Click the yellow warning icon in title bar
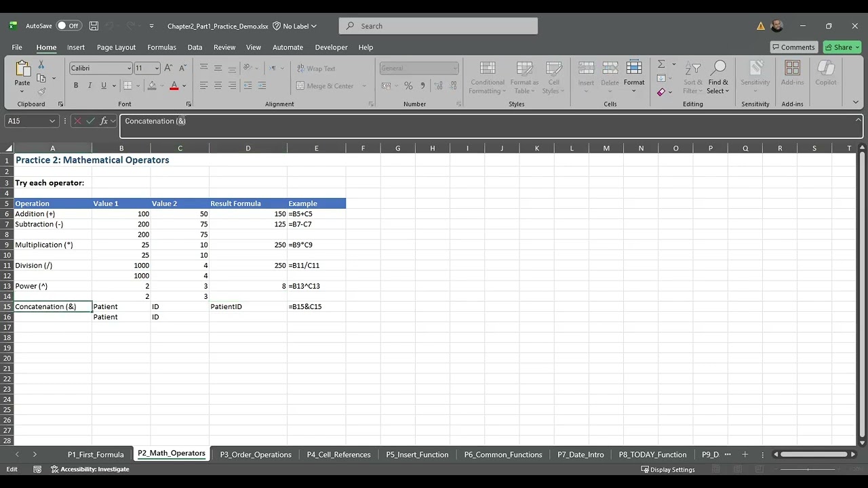Image resolution: width=868 pixels, height=488 pixels. 761,26
